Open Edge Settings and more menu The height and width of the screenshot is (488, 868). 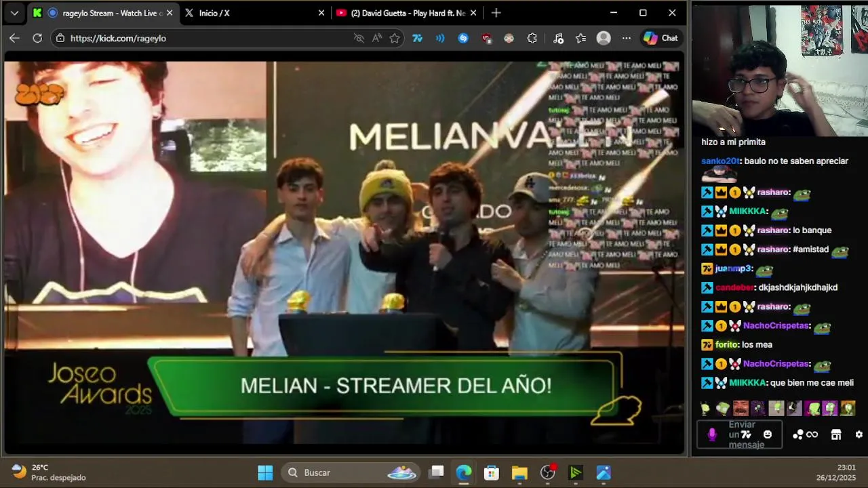pos(626,38)
